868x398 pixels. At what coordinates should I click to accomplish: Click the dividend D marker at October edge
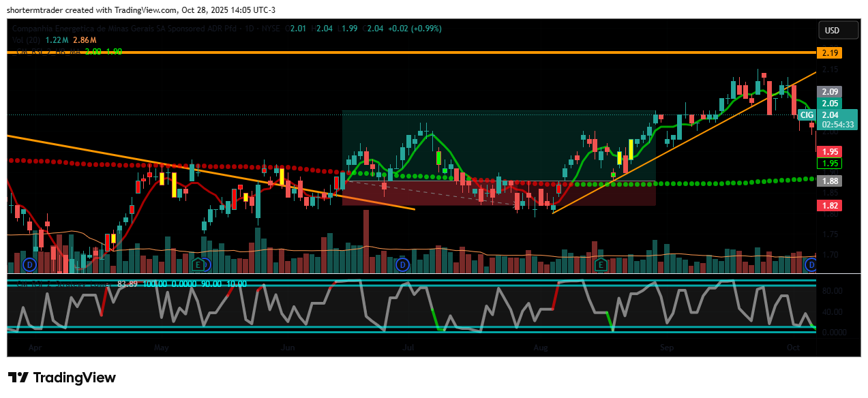pyautogui.click(x=811, y=264)
